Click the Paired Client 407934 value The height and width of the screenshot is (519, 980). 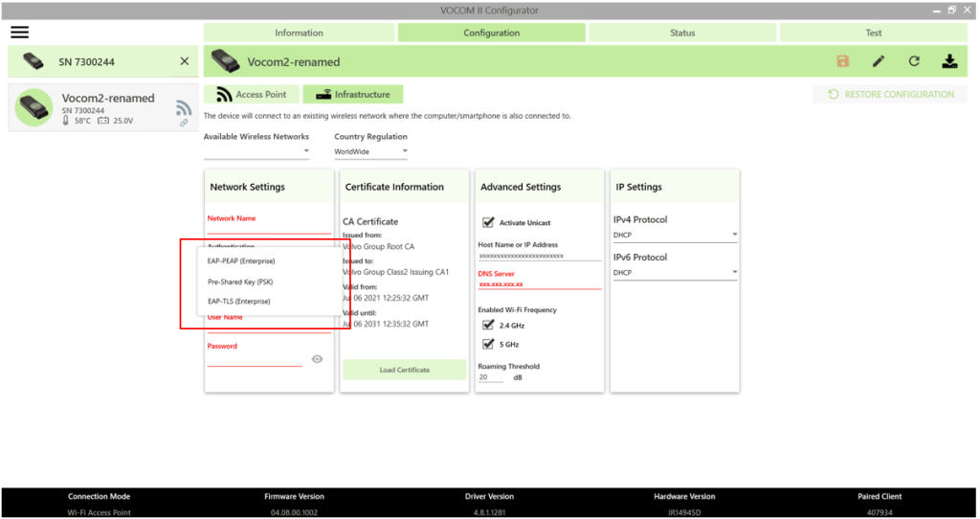tap(880, 512)
